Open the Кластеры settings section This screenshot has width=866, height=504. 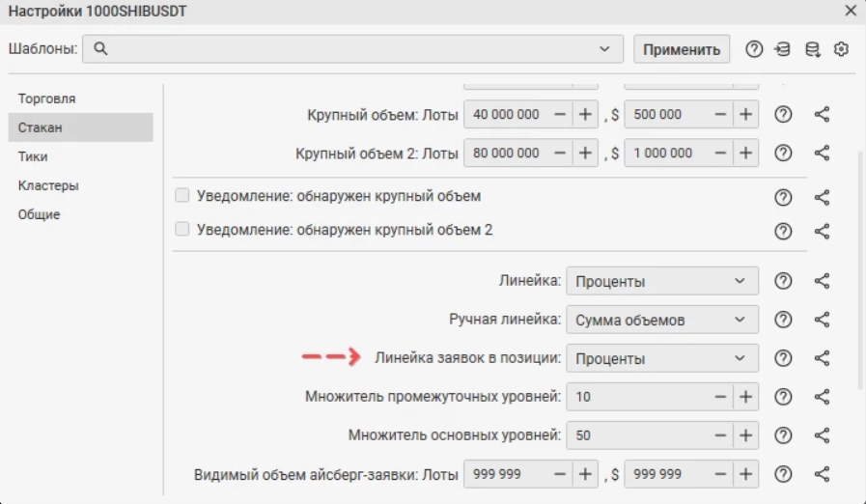pyautogui.click(x=81, y=185)
